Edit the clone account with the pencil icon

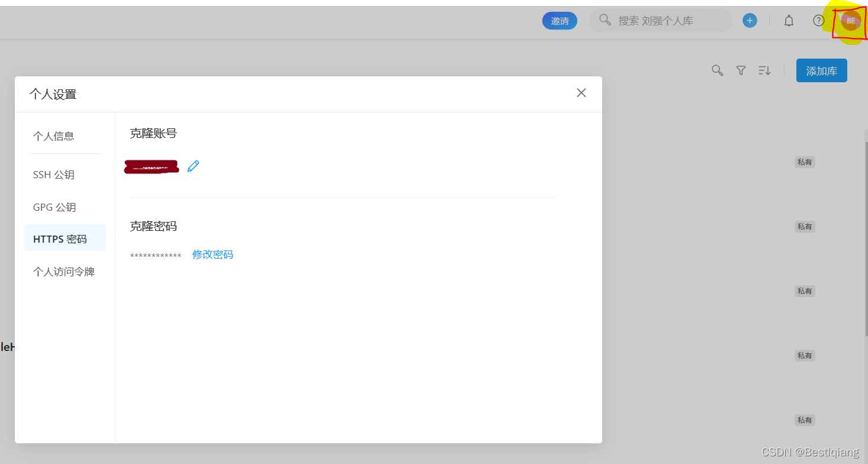193,166
